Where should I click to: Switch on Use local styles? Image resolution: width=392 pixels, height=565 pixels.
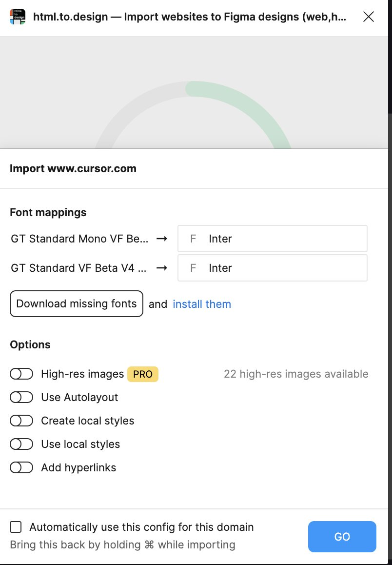tap(21, 444)
